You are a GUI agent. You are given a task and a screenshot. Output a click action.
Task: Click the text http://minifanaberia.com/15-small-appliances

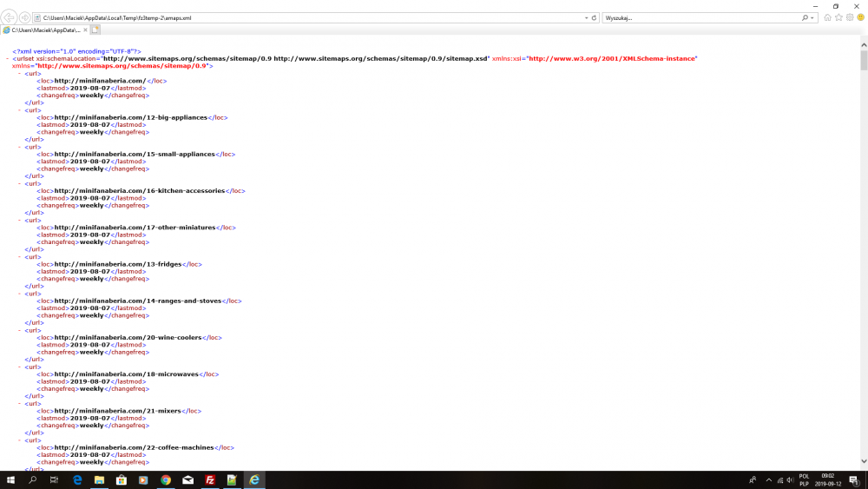135,154
